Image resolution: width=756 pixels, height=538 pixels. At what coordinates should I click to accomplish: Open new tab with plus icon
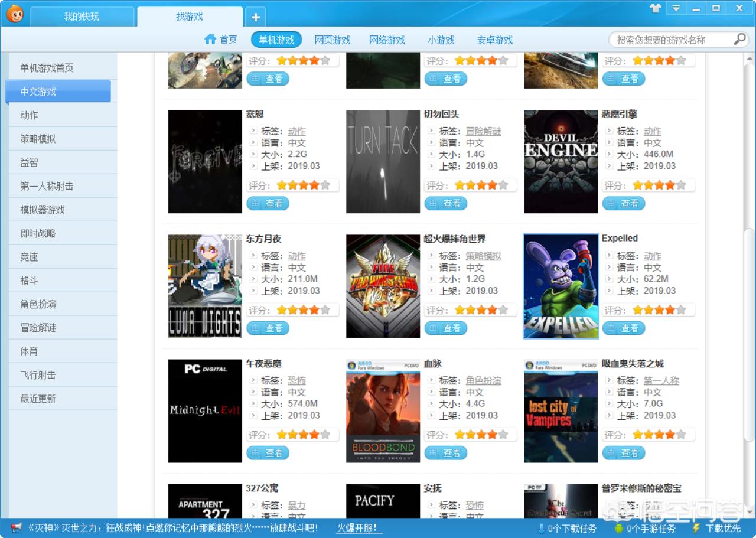256,17
